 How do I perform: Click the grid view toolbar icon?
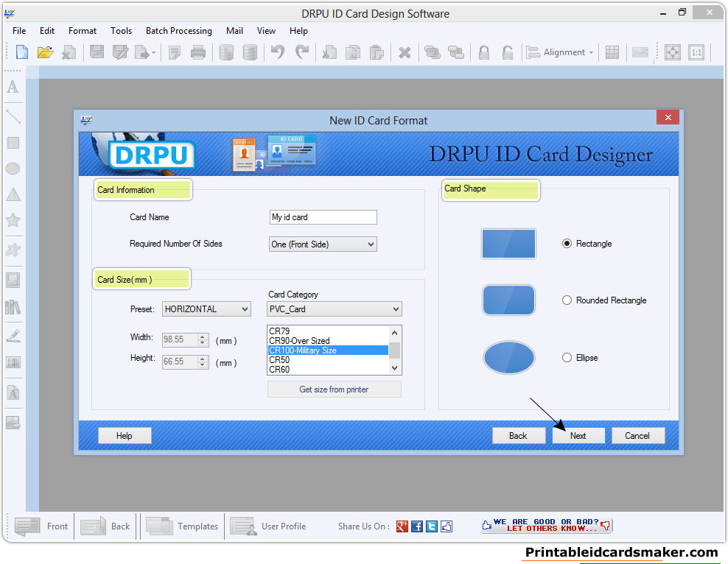(612, 52)
